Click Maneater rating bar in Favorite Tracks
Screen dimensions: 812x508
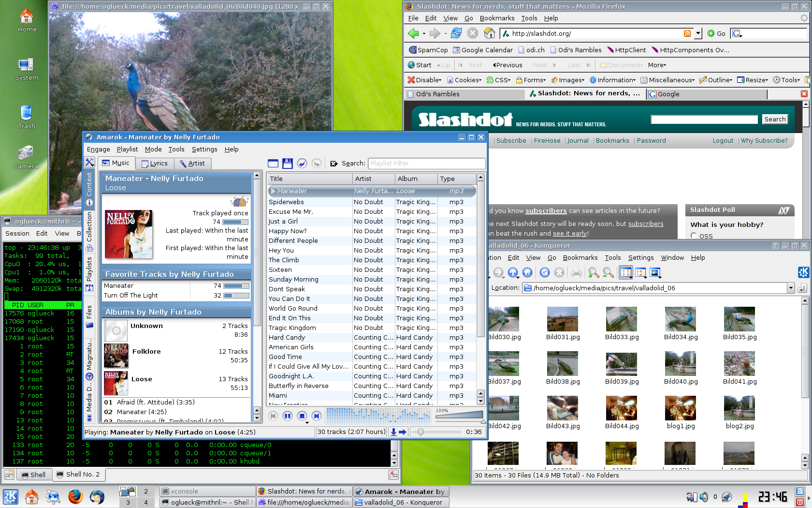coord(236,285)
